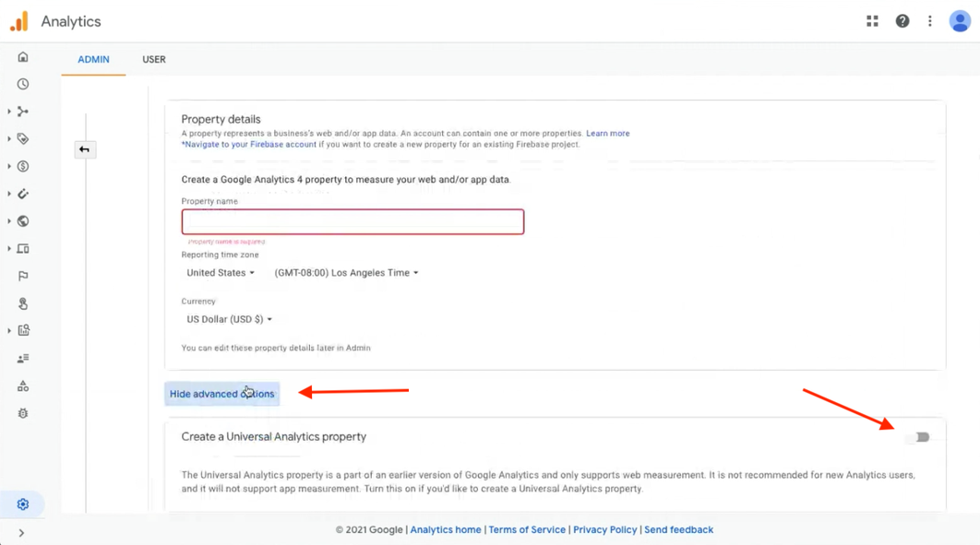Switch to the USER tab
Viewport: 980px width, 545px height.
(x=154, y=59)
